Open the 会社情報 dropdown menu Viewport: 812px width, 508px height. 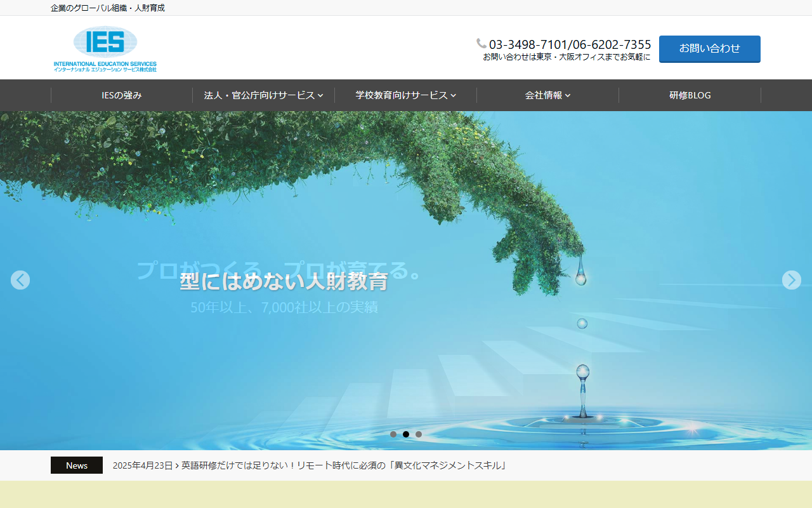coord(547,95)
